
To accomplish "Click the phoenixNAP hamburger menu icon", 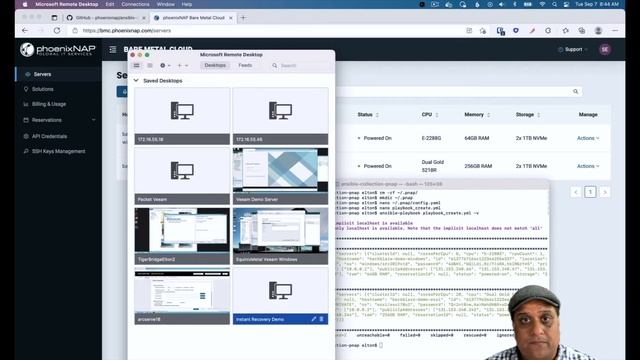I will 113,49.
